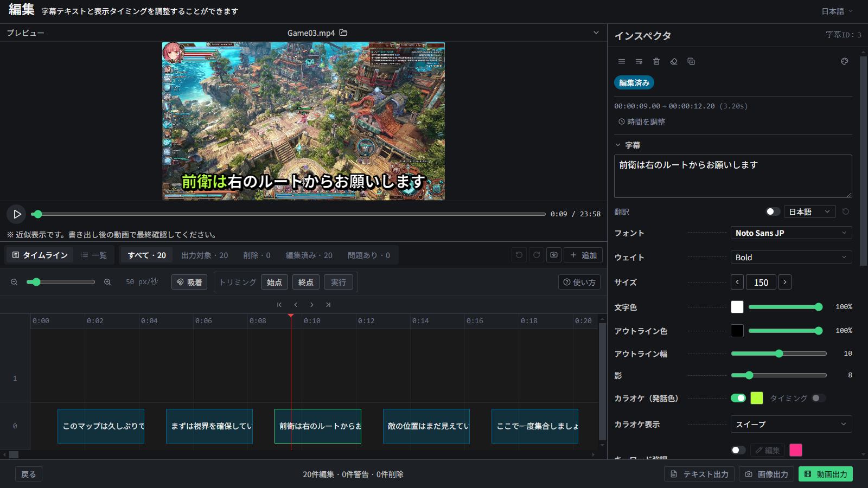Open the black アウトライン色 color swatch

point(737,331)
